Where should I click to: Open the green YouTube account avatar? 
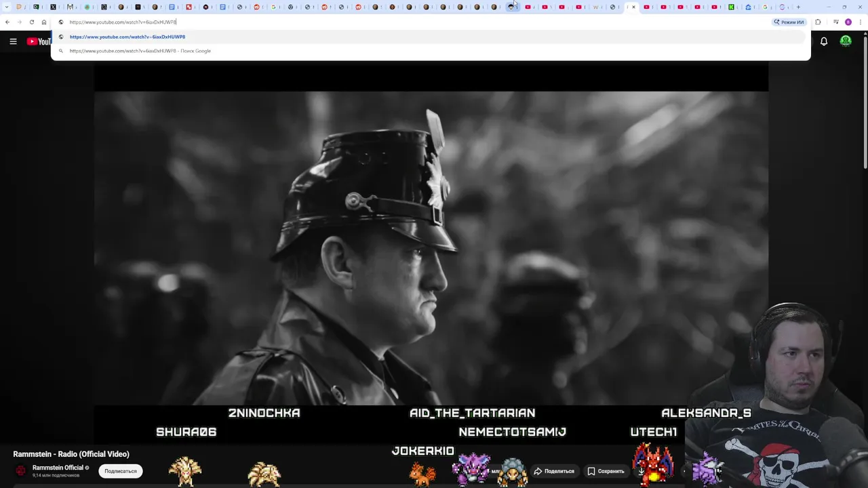tap(846, 41)
